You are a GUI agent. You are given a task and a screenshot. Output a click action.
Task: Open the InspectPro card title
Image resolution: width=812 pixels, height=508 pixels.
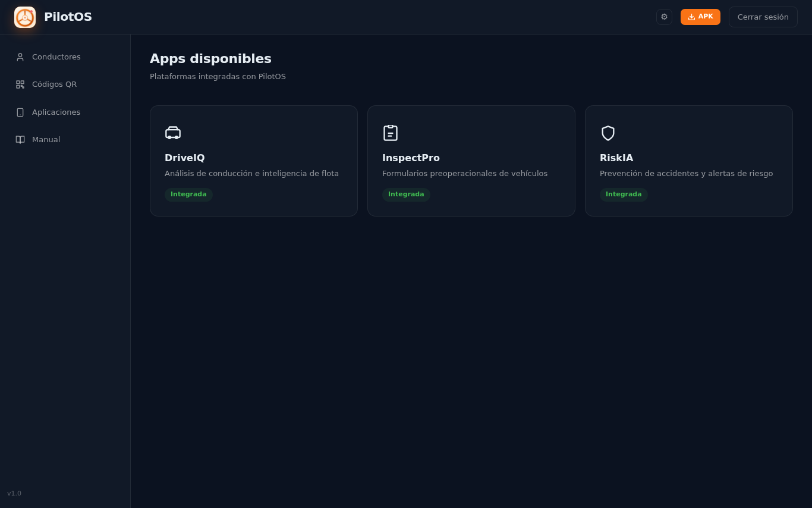[x=411, y=158]
